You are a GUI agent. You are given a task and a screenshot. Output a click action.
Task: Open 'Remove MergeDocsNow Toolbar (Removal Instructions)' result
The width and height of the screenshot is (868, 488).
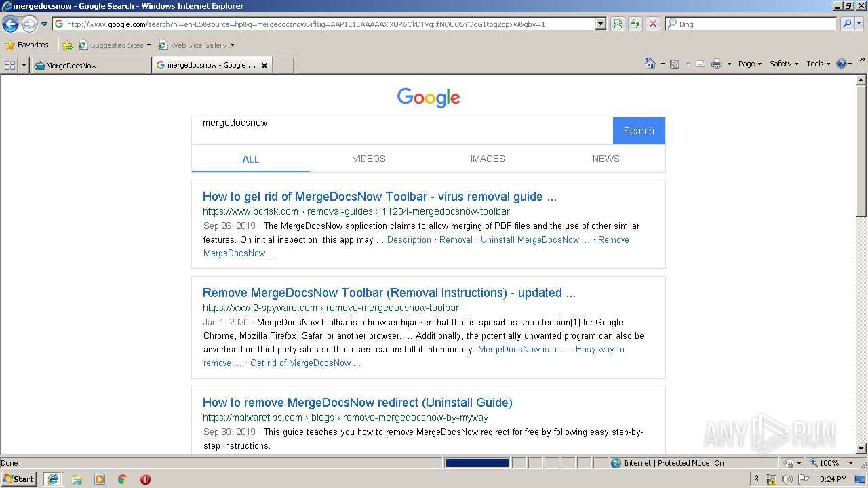coord(389,293)
